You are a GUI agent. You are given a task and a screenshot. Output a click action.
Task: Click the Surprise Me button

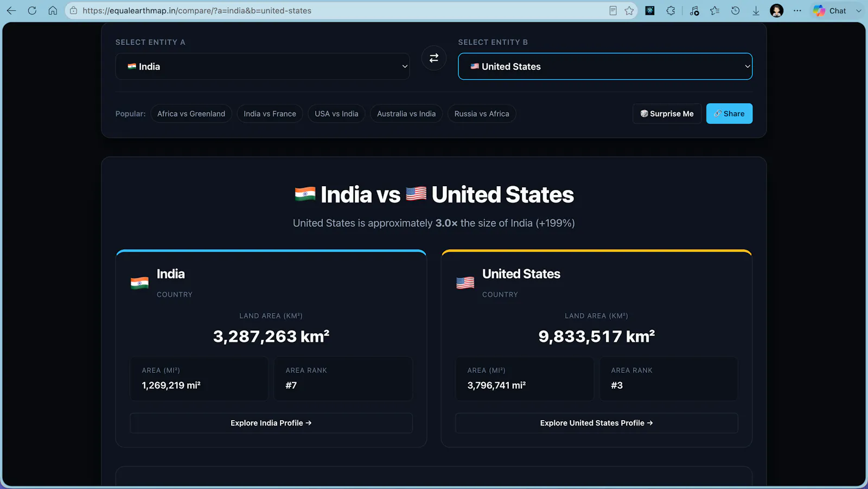point(667,113)
